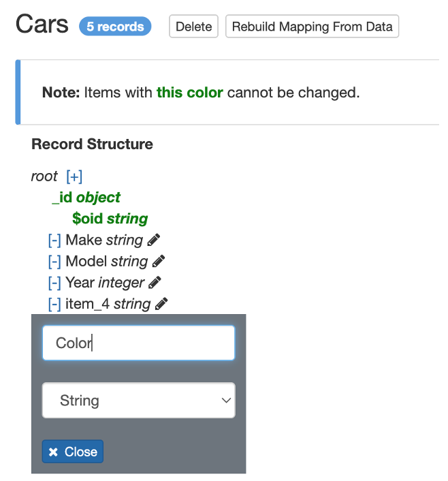Screen dimensions: 448x481
Task: Click Rebuild Mapping From Data
Action: point(312,27)
